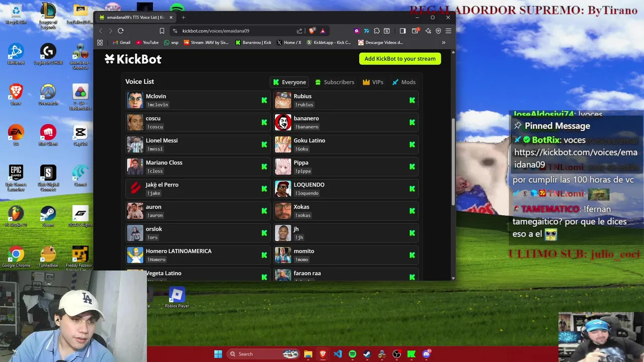Click the green Kick icon on Lionel Messi row
Screen dimensions: 644x362
pyautogui.click(x=264, y=144)
